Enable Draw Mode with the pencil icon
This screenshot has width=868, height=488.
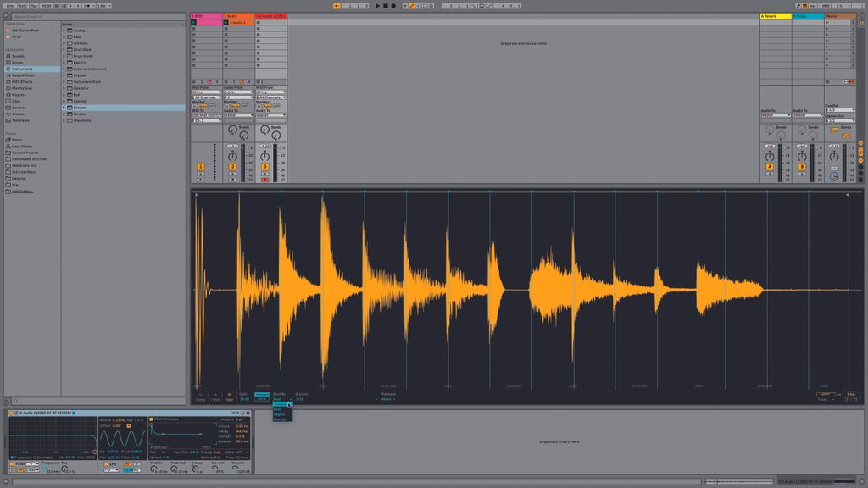click(412, 6)
